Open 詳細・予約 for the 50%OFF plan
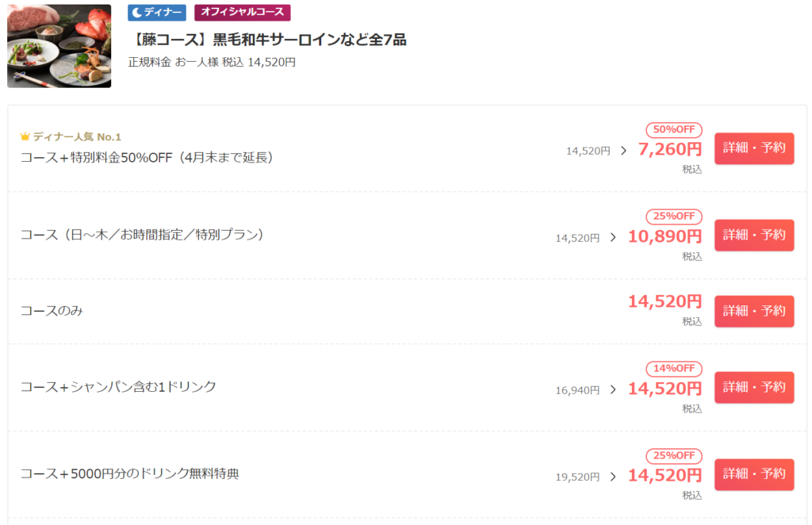Viewport: 812px width, 525px height. click(x=754, y=148)
